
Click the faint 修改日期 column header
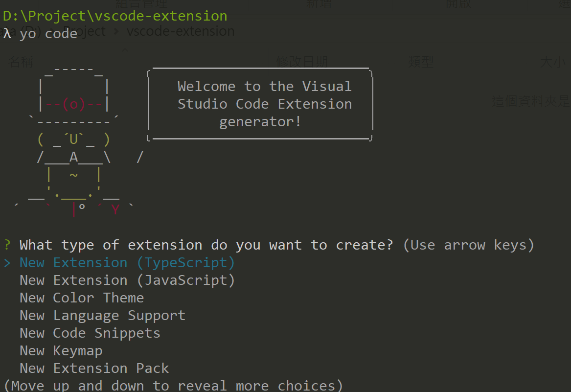pyautogui.click(x=302, y=62)
